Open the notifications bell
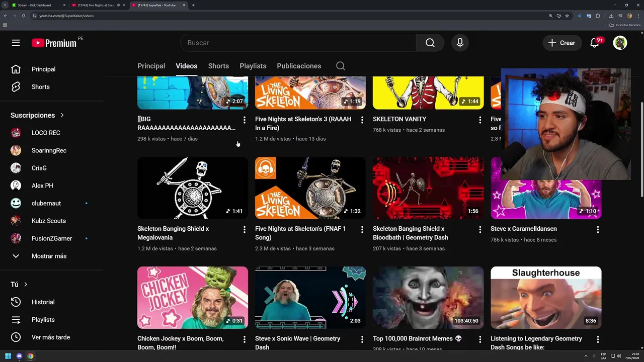The width and height of the screenshot is (644, 362). tap(595, 43)
